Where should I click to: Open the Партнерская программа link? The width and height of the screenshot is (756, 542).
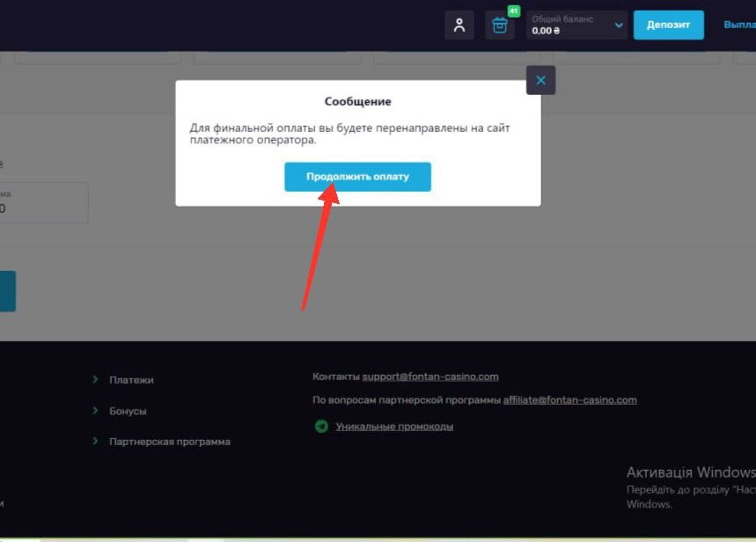[169, 442]
